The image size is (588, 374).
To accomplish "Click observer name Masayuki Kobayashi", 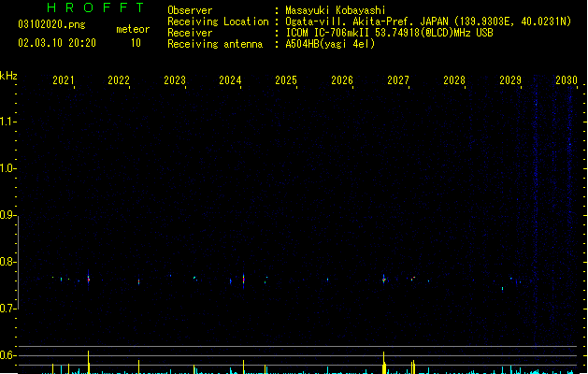I will [336, 10].
